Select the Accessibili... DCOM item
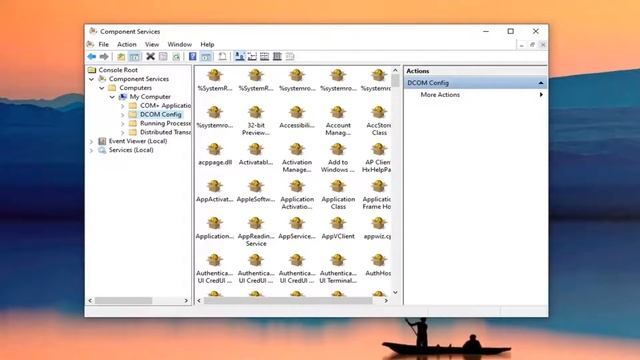The image size is (640, 360). [x=297, y=117]
